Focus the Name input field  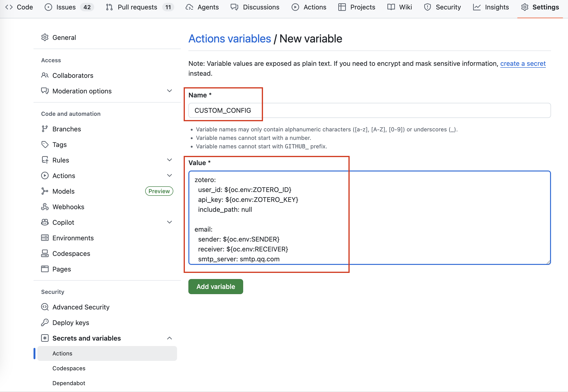(369, 110)
